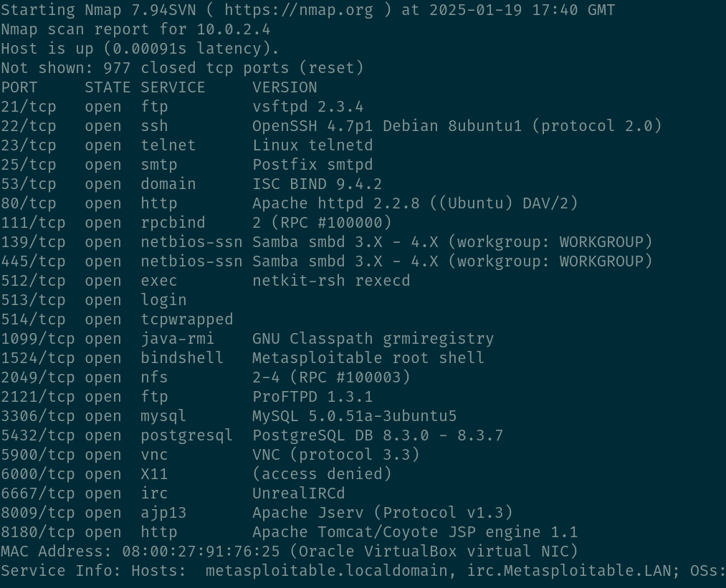The image size is (726, 588).
Task: Click the ProFTPD 1.3.1 version text
Action: pos(312,397)
